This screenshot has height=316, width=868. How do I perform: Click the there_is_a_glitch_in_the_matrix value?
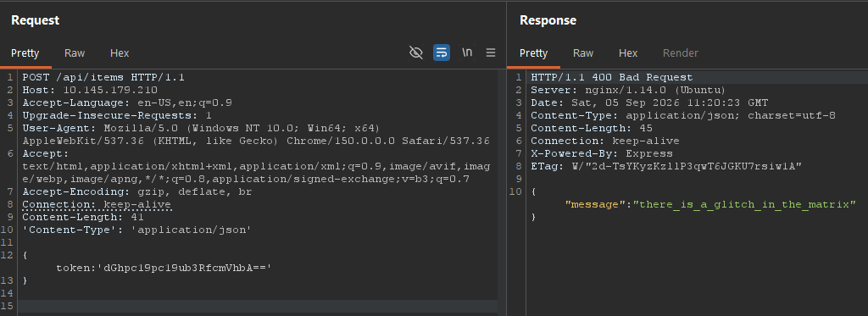pyautogui.click(x=744, y=204)
